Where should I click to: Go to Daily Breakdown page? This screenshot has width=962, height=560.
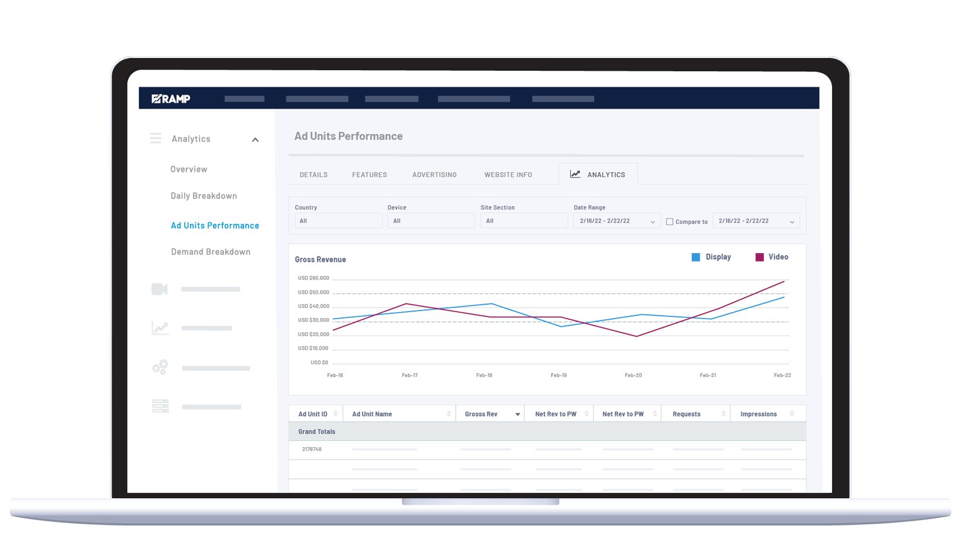204,196
